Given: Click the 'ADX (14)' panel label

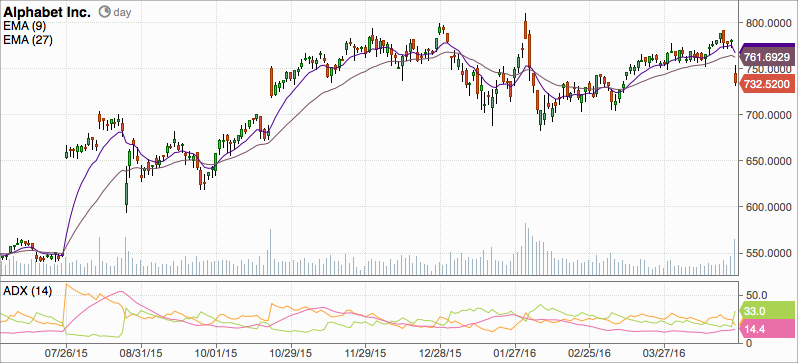Looking at the screenshot, I should (x=27, y=292).
